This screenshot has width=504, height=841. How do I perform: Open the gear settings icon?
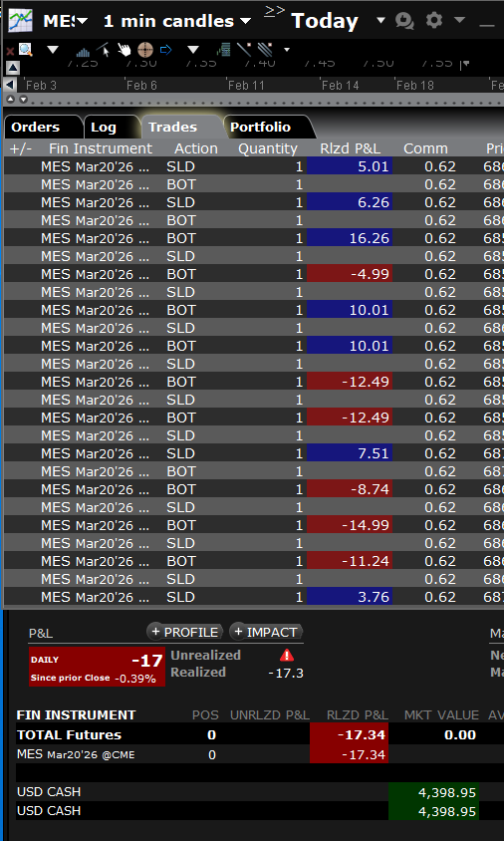click(x=433, y=20)
